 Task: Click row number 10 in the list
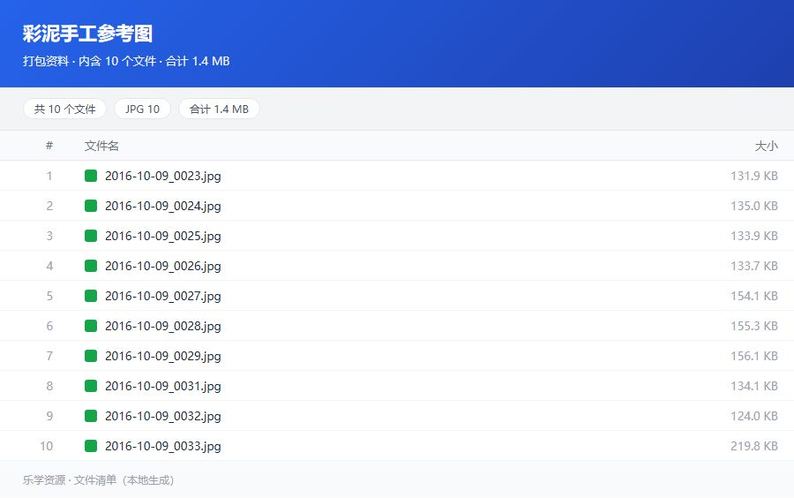[x=46, y=446]
